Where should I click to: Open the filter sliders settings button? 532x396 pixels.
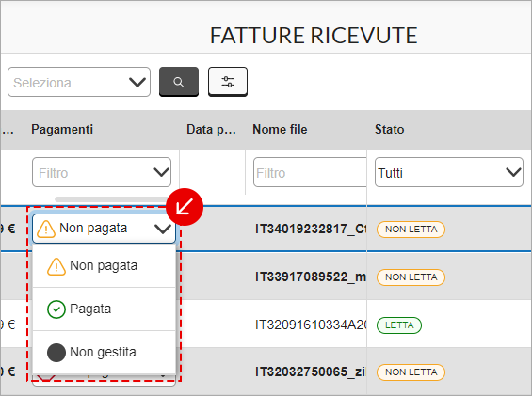pos(228,82)
